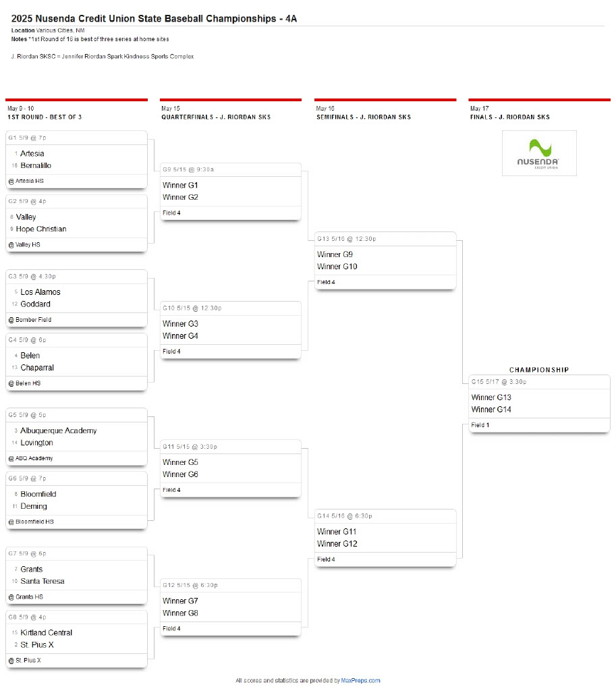Screen dimensions: 616x691
Task: Select Los Alamos in game G3
Action: coord(40,292)
